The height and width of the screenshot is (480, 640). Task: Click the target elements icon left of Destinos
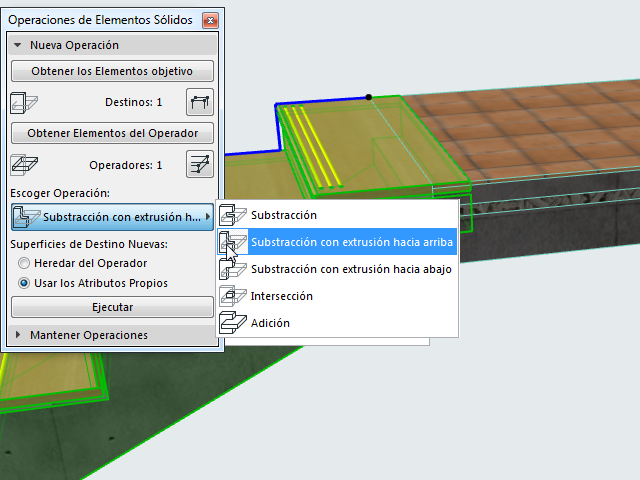point(24,102)
